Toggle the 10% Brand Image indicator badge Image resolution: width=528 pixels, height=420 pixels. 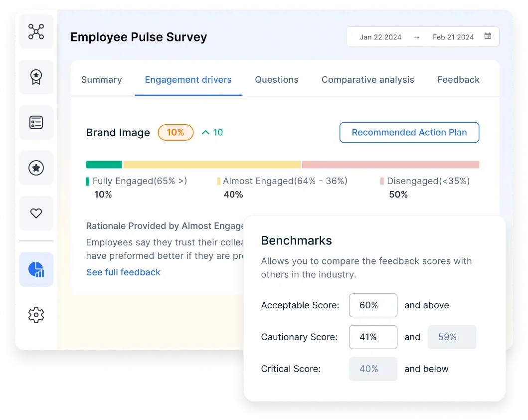(176, 132)
